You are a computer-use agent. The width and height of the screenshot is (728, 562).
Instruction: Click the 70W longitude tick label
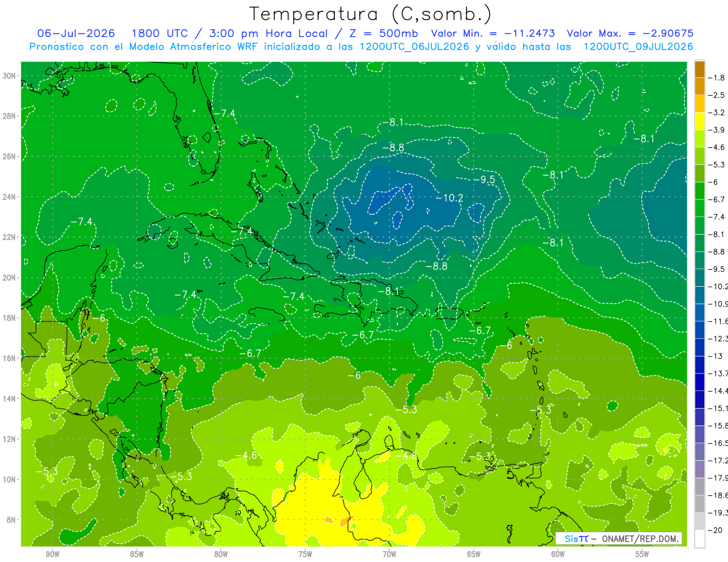[389, 554]
